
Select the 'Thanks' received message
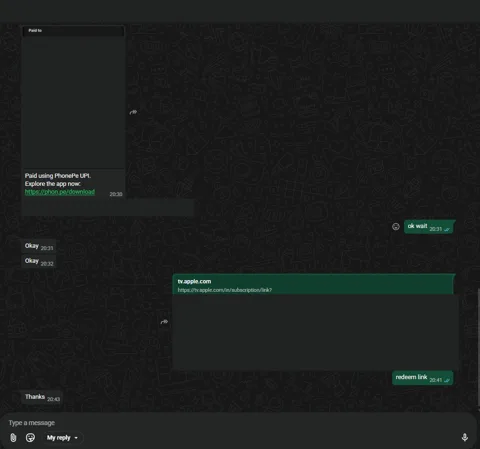(41, 397)
